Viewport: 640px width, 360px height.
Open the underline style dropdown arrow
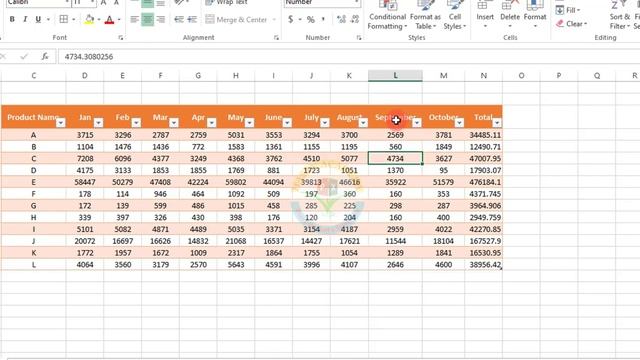point(48,19)
